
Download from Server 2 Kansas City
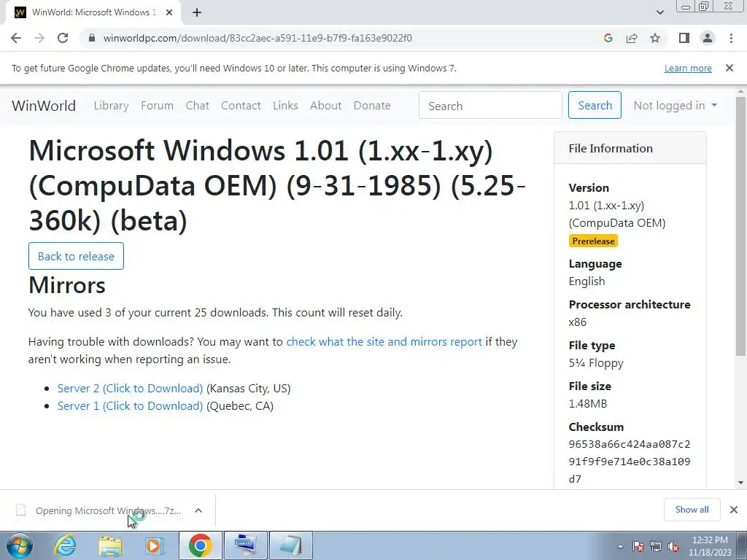(x=130, y=389)
